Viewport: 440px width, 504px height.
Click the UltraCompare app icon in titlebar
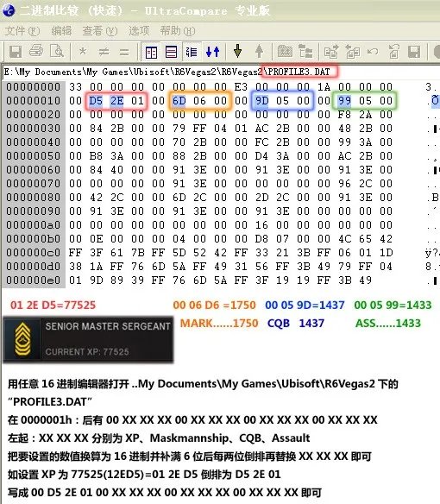click(9, 10)
